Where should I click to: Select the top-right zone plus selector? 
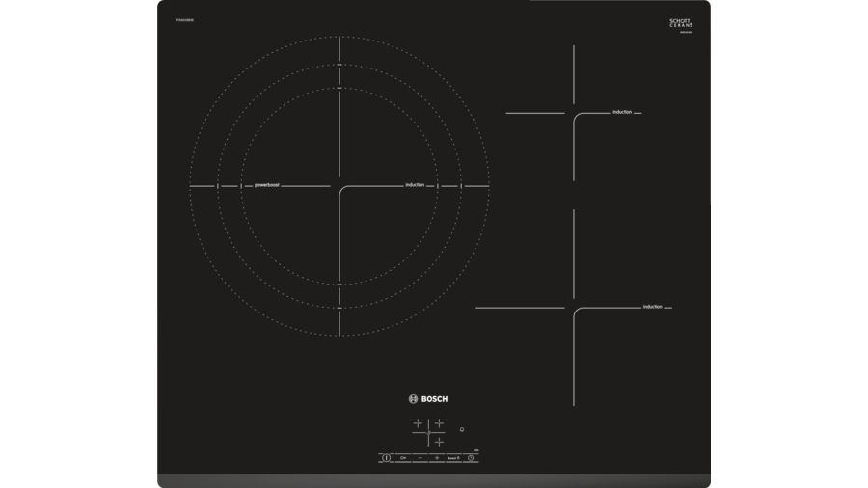point(439,423)
